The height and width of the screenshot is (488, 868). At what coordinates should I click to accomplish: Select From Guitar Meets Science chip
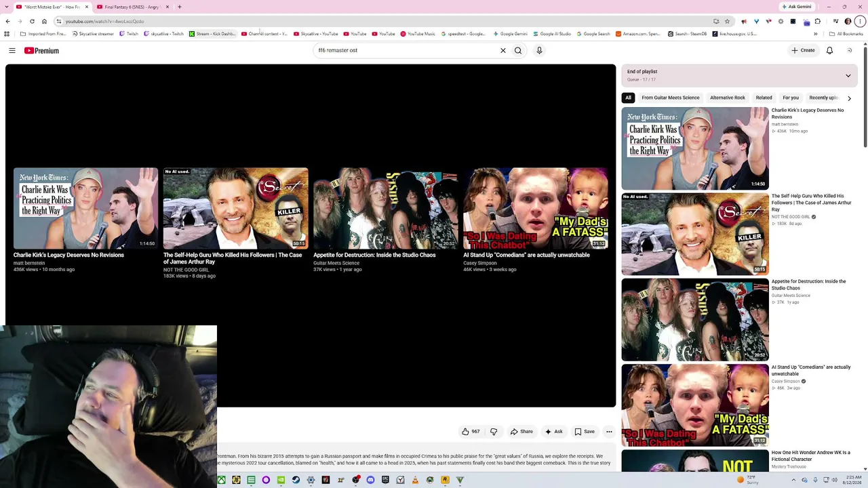[671, 98]
